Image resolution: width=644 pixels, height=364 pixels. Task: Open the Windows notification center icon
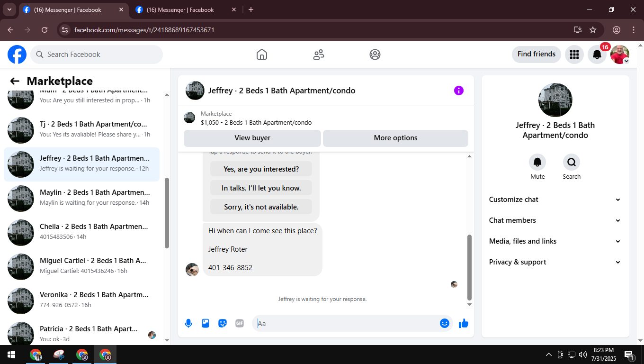[629, 355]
